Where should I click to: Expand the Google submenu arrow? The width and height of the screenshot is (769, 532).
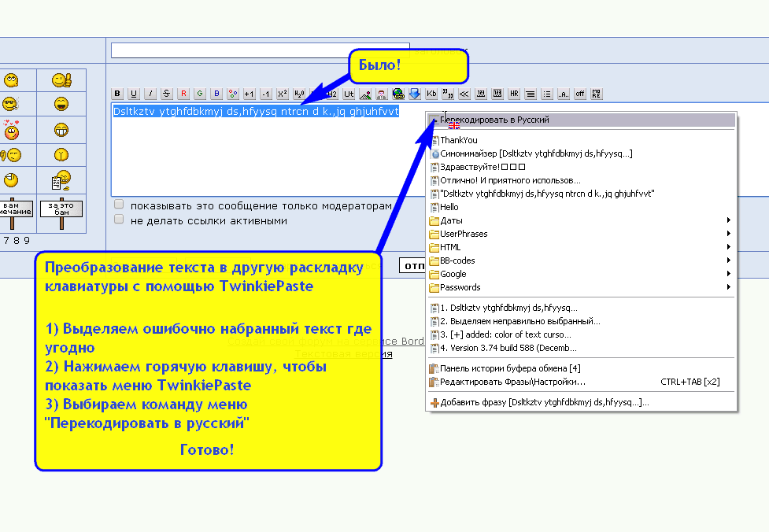coord(729,274)
